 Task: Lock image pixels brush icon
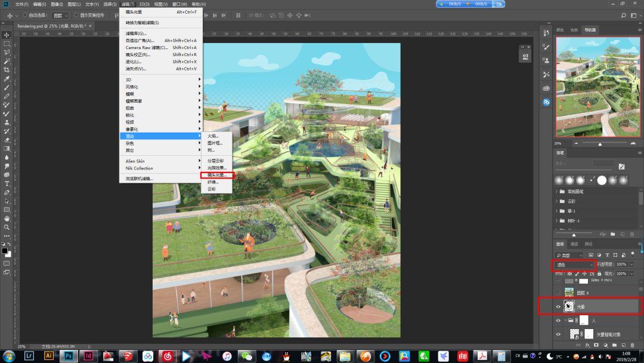point(577,274)
